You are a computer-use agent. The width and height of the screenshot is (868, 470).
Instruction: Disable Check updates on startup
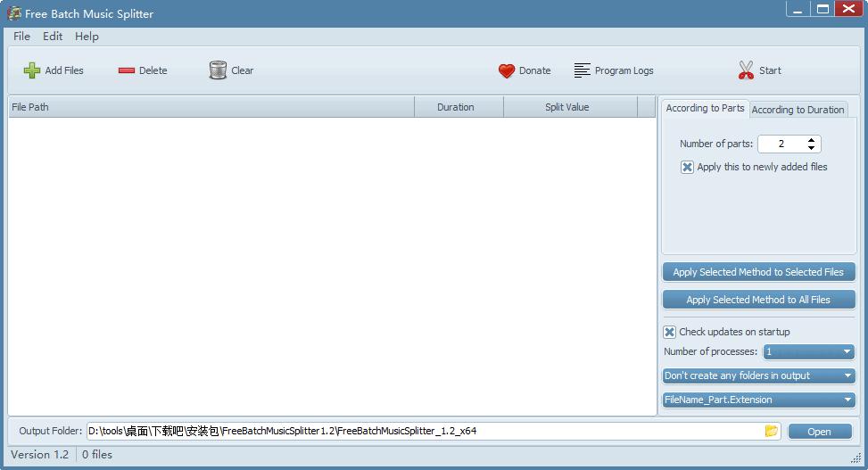coord(670,332)
